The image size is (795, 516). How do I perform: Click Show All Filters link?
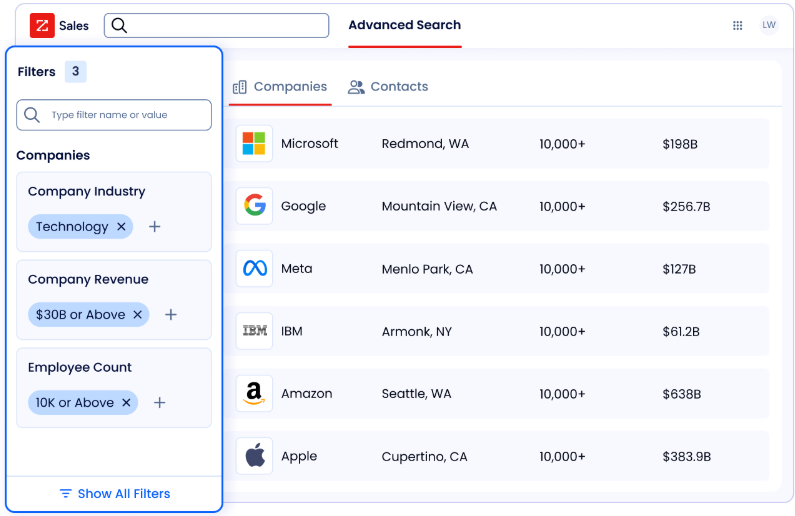click(x=115, y=494)
